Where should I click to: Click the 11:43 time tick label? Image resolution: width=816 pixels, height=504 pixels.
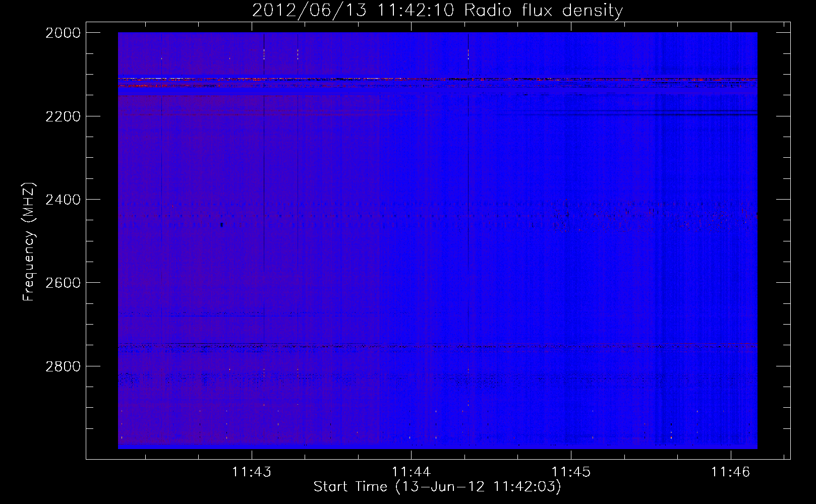[x=252, y=472]
